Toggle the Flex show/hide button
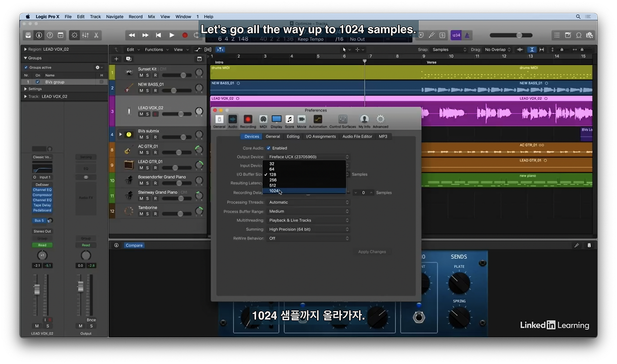 tap(208, 50)
